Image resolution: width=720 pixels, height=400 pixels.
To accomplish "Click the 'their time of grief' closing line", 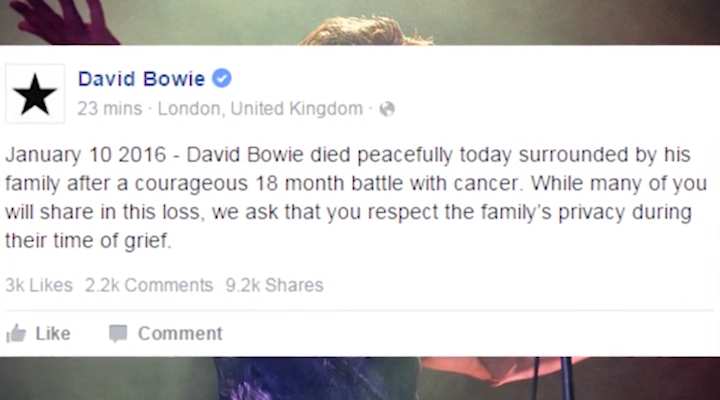I will tap(88, 241).
